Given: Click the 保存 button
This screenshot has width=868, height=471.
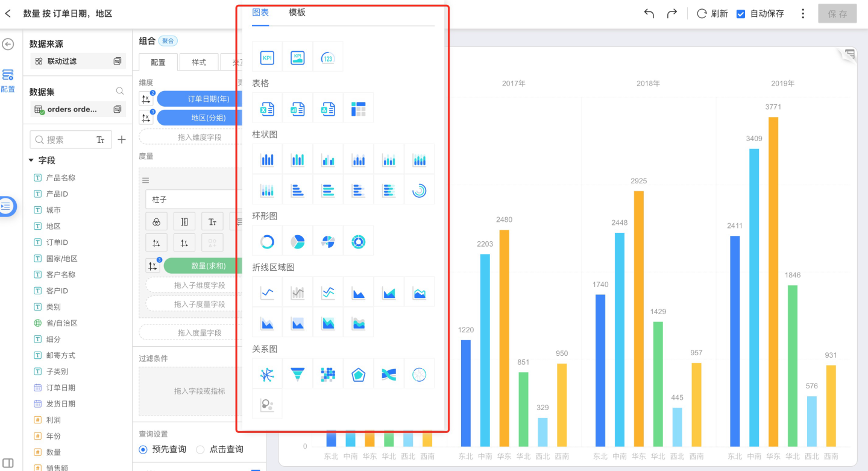Looking at the screenshot, I should coord(837,13).
